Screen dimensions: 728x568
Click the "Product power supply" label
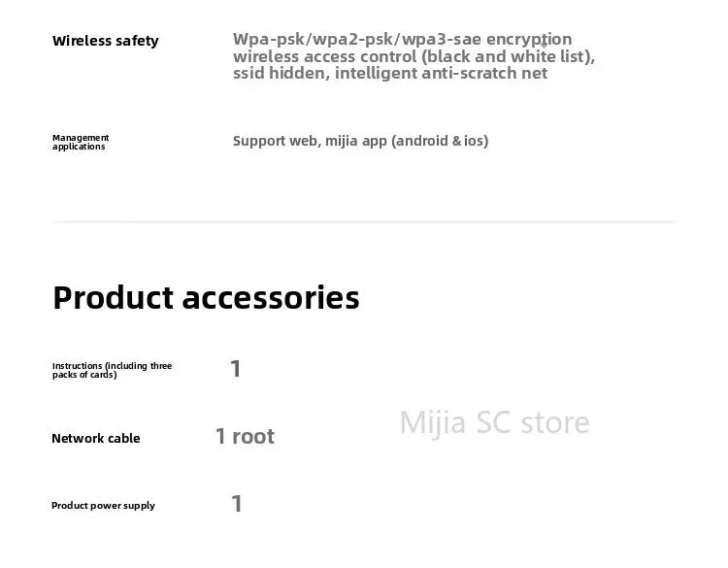[103, 506]
